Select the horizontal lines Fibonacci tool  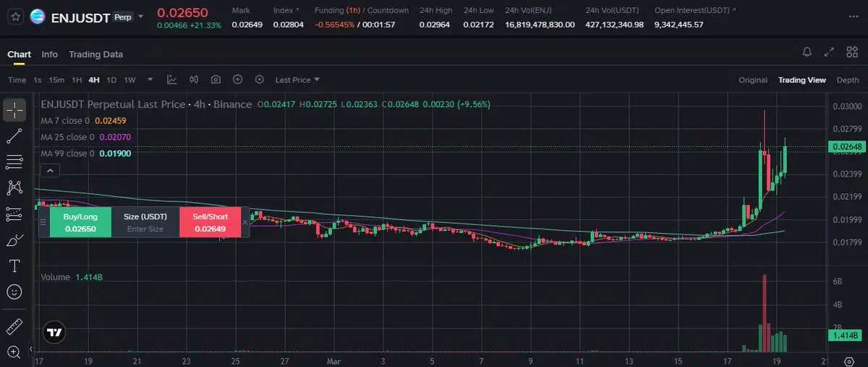point(14,161)
